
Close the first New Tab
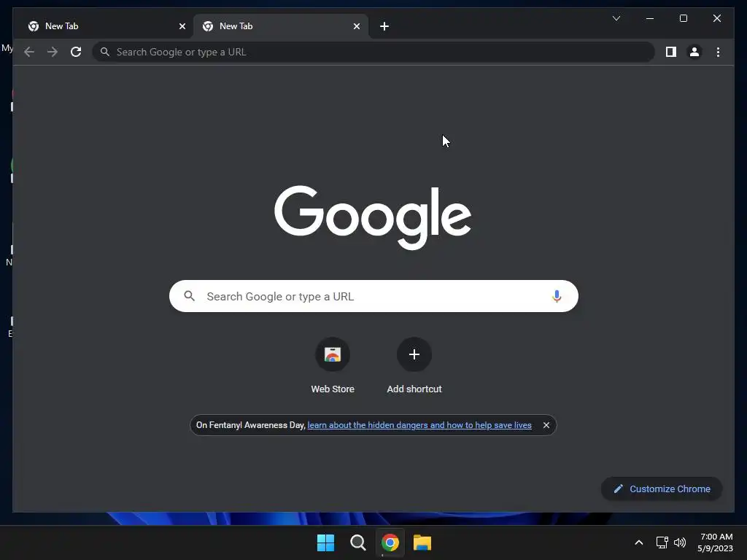[x=182, y=26]
